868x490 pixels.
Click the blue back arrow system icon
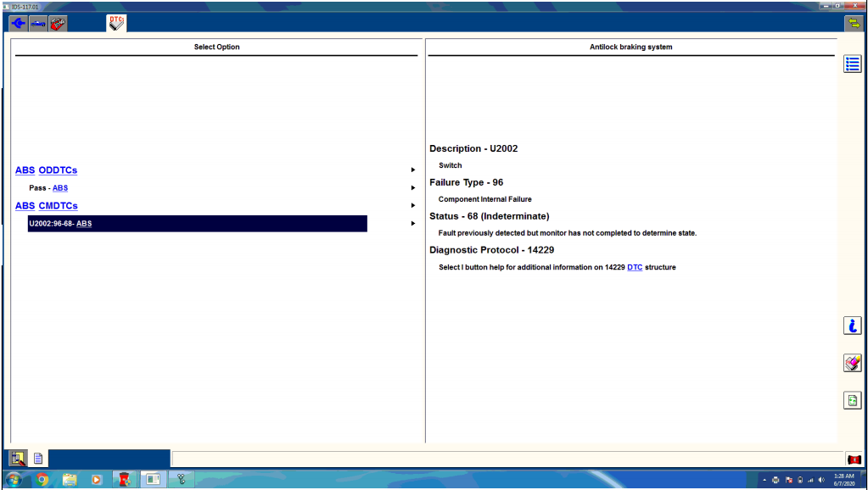click(x=18, y=24)
